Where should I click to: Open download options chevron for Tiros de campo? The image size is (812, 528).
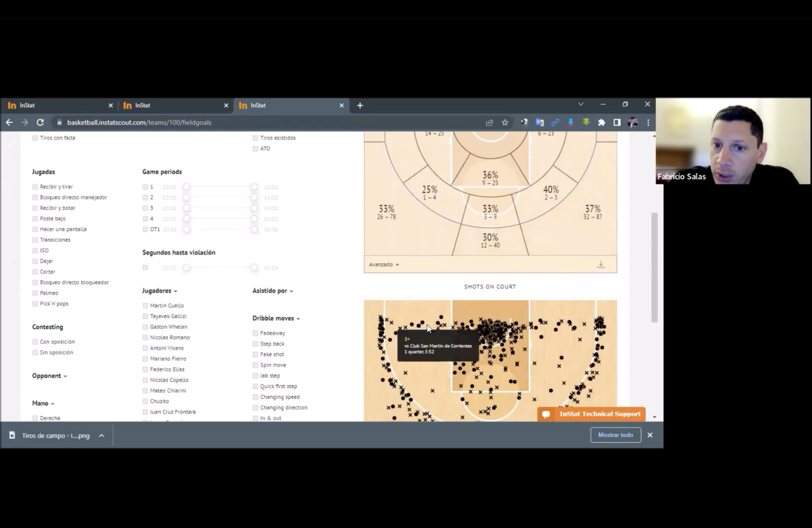tap(101, 435)
